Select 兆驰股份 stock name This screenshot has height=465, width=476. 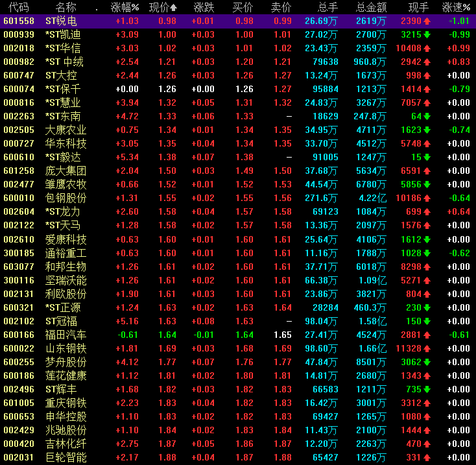(66, 430)
